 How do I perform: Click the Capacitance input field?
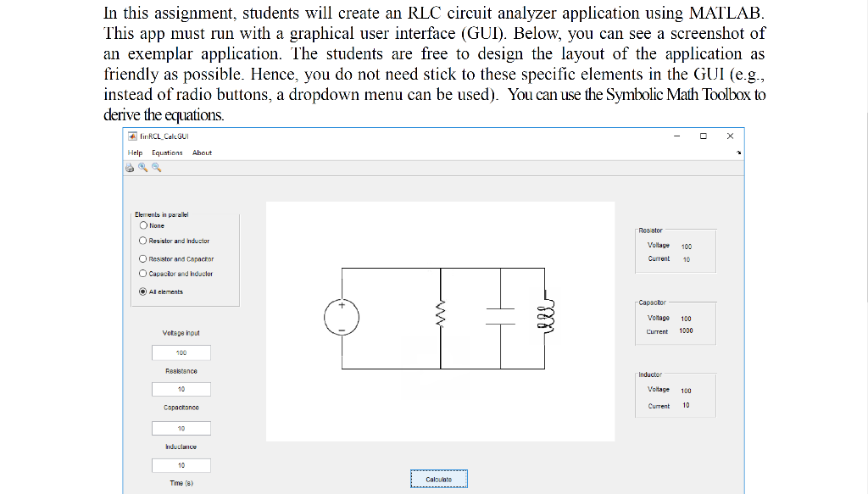pyautogui.click(x=181, y=427)
